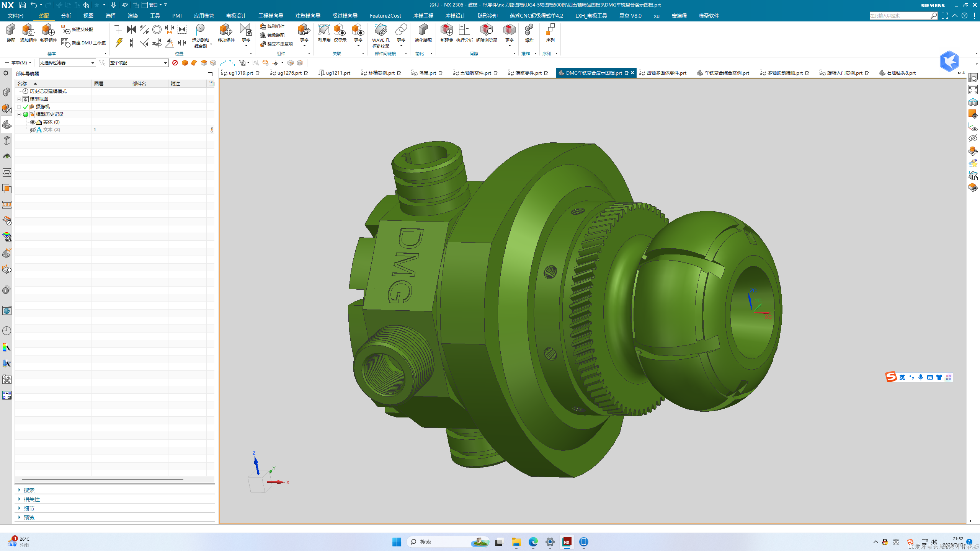Sort by 名称 column header
The height and width of the screenshot is (551, 980).
54,83
